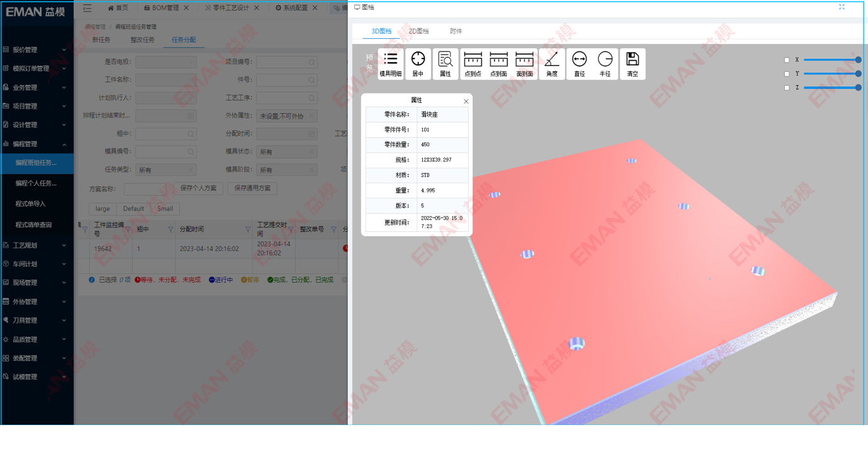Close the 属性 properties popup
The height and width of the screenshot is (453, 868).
(x=465, y=102)
